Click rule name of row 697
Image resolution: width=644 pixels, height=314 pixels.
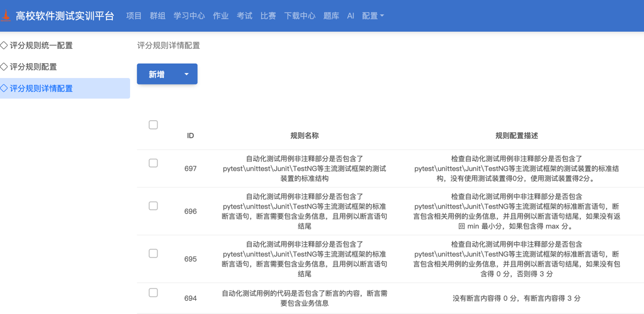pyautogui.click(x=305, y=169)
